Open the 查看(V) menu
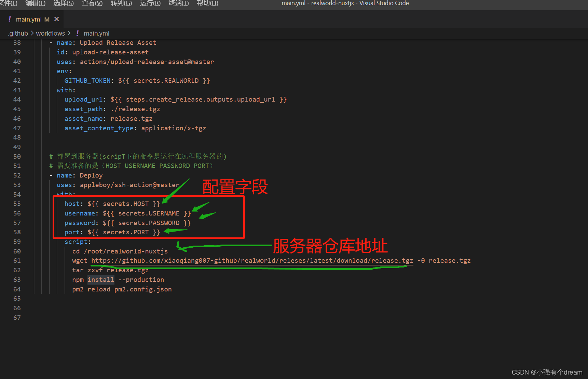 (x=92, y=3)
